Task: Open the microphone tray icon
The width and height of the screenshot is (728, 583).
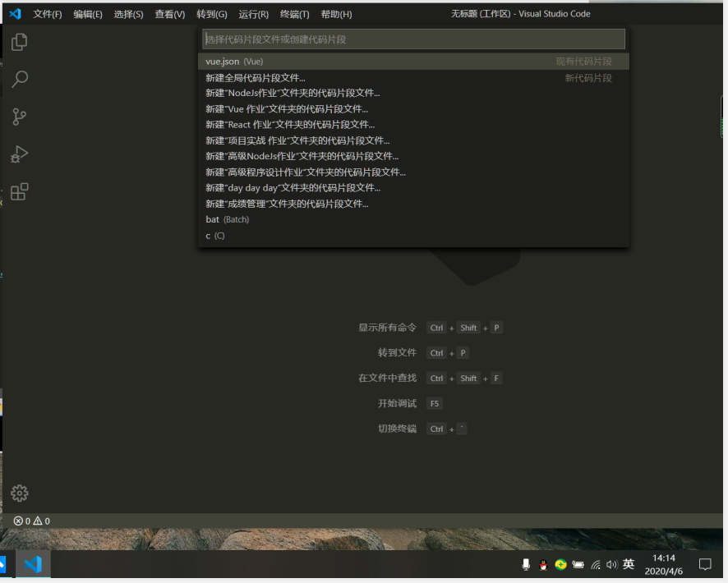Action: pyautogui.click(x=526, y=564)
